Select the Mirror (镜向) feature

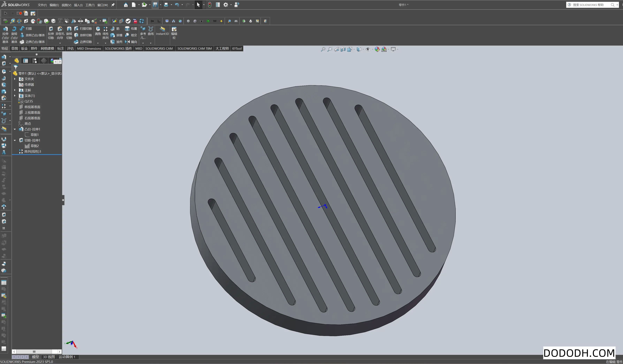pyautogui.click(x=131, y=42)
